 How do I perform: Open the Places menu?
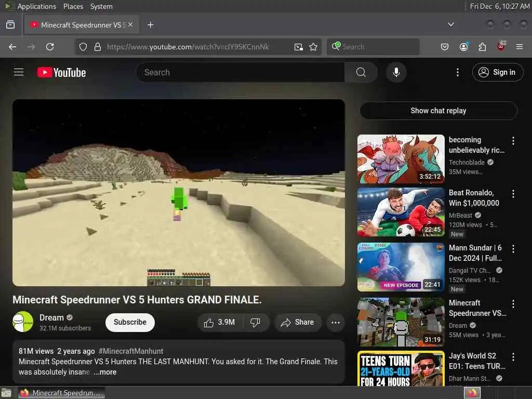coord(73,6)
